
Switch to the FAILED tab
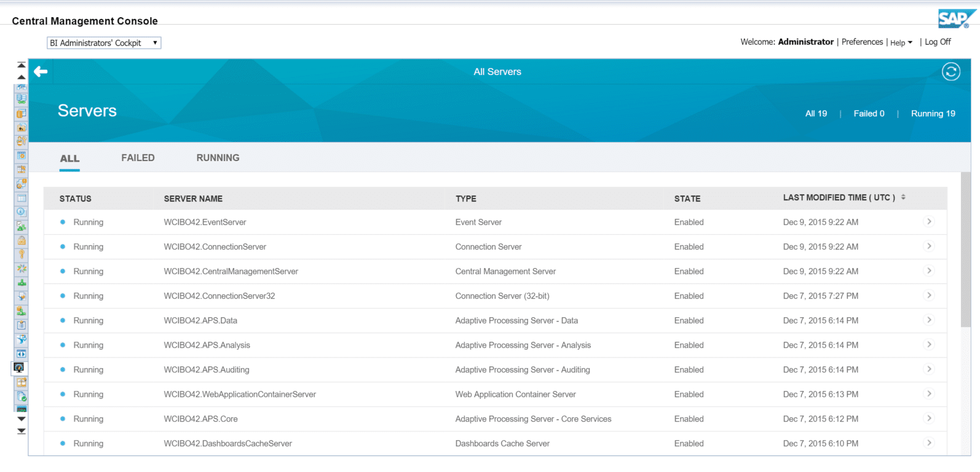coord(138,158)
